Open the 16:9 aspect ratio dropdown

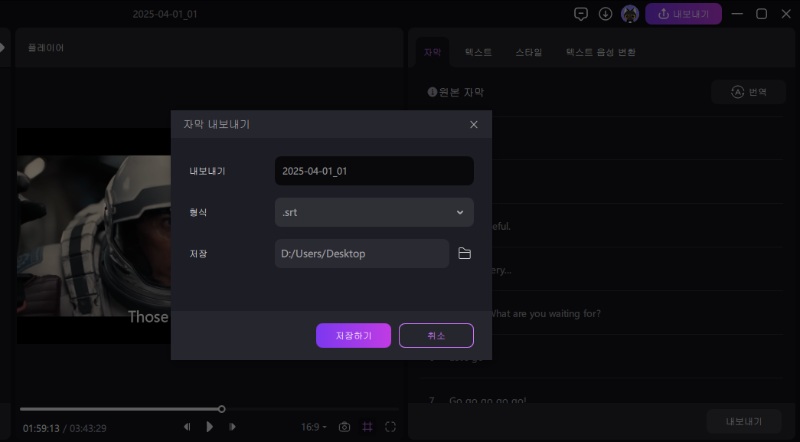[313, 427]
